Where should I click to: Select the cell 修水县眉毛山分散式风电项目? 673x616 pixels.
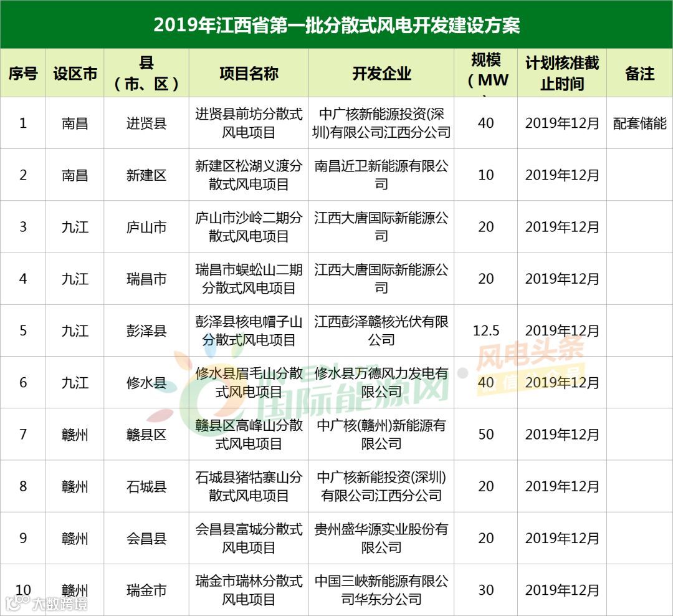coord(249,382)
